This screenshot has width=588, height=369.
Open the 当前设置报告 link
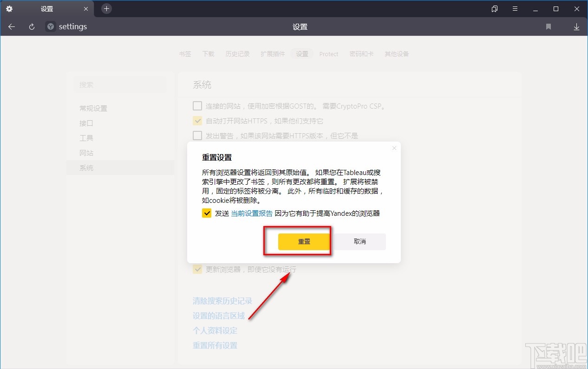252,213
